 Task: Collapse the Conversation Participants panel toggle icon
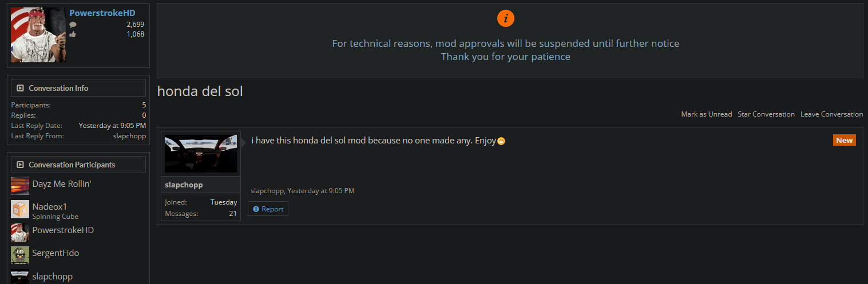21,165
